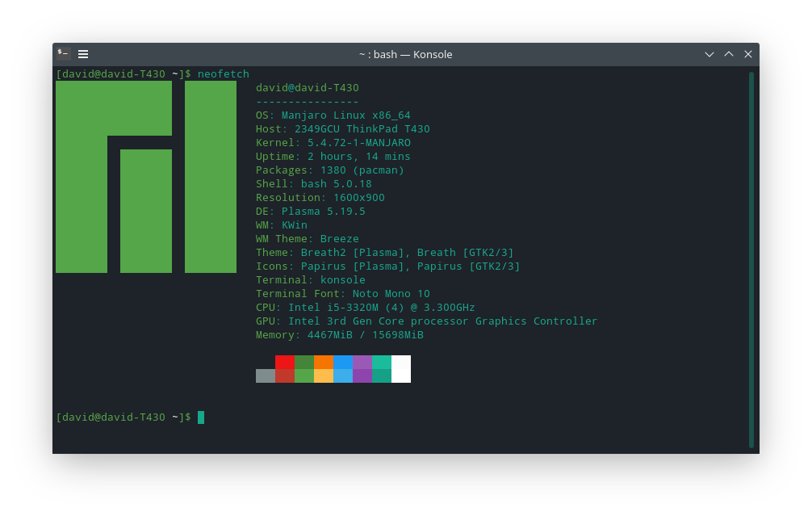Click the Konsole vertical scrollbar
This screenshot has width=812, height=516.
751,259
